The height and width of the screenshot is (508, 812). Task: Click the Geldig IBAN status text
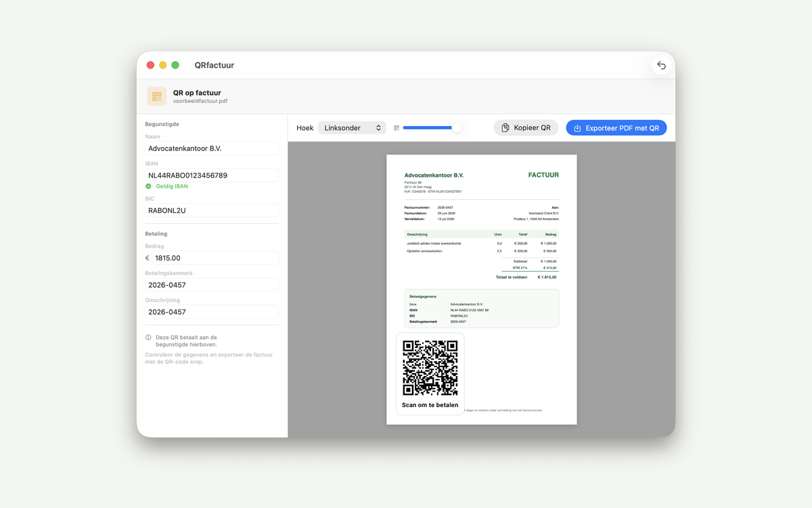click(x=172, y=186)
